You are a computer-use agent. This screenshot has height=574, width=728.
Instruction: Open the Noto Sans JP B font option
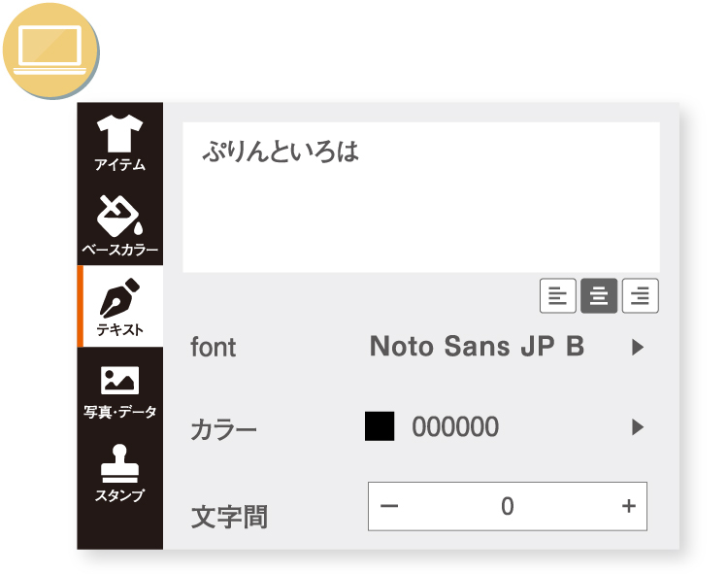click(x=477, y=346)
